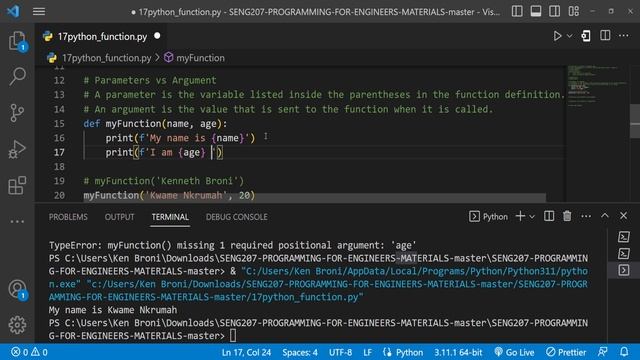Screen dimensions: 640x360
Task: Change indentation via Spaces: 4
Action: 300,352
